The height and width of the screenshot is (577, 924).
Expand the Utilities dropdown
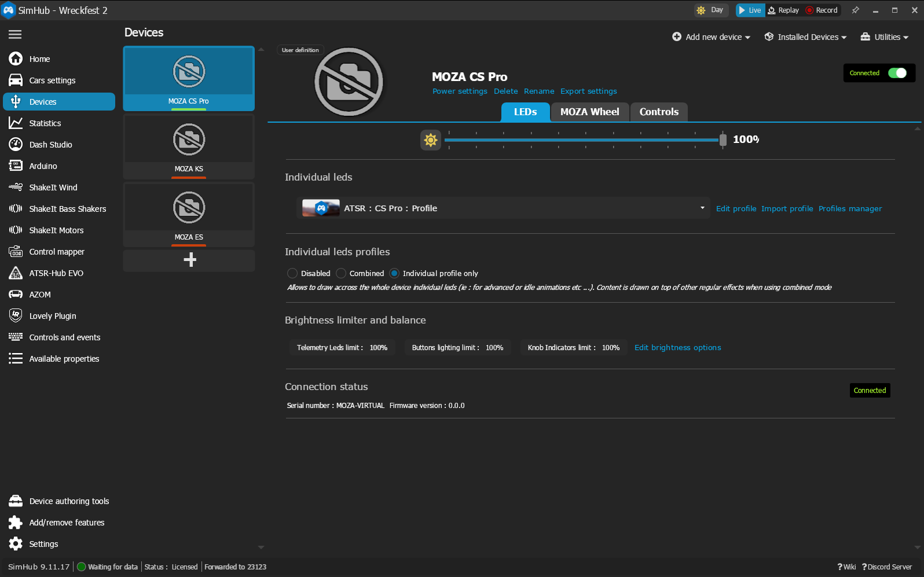[x=885, y=37]
